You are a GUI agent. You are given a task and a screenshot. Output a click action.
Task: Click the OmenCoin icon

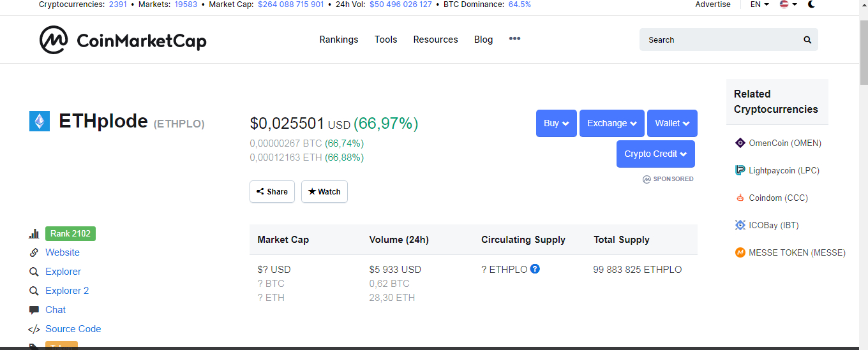click(740, 143)
